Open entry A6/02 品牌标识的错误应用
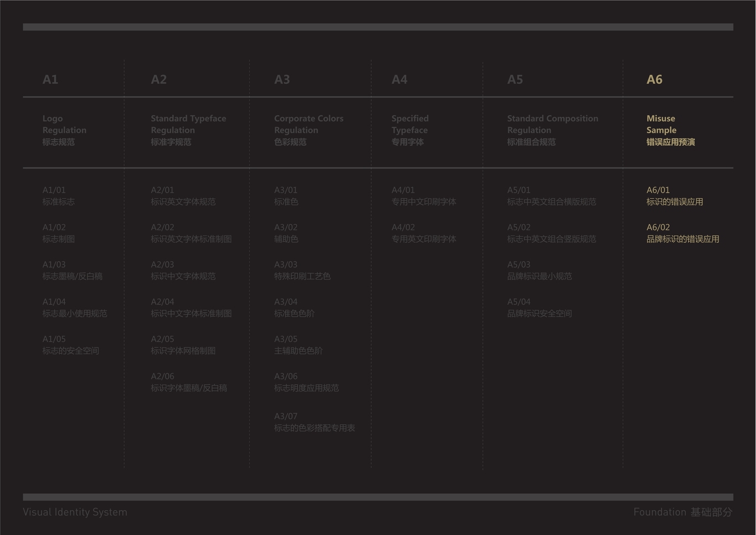The image size is (756, 535). click(x=683, y=233)
